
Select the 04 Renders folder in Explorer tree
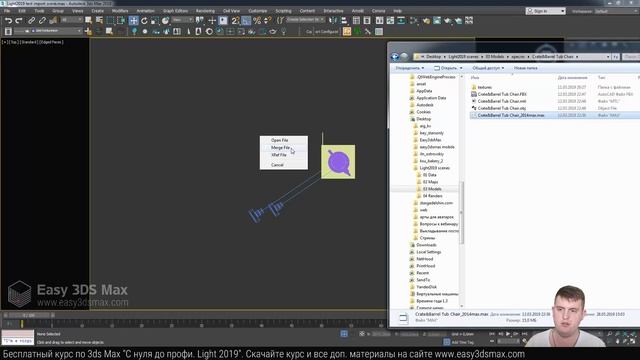pos(432,196)
